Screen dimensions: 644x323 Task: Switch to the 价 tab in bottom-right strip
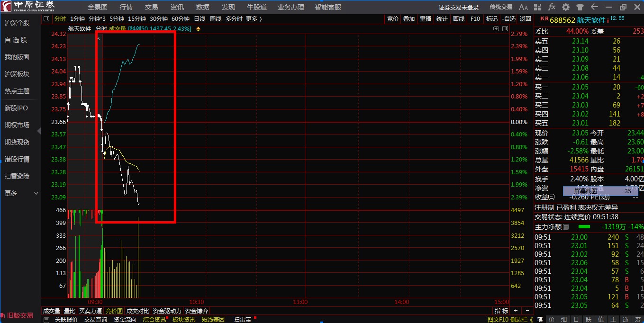(x=553, y=320)
